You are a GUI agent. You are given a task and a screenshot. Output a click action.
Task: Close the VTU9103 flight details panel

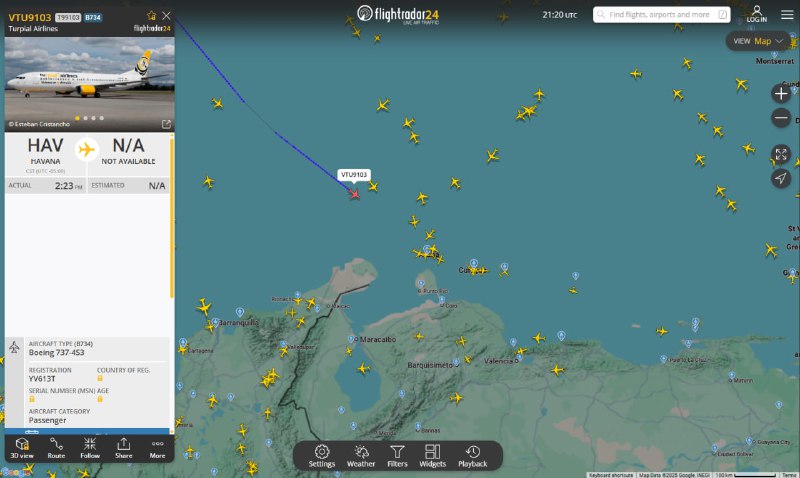[x=166, y=16]
